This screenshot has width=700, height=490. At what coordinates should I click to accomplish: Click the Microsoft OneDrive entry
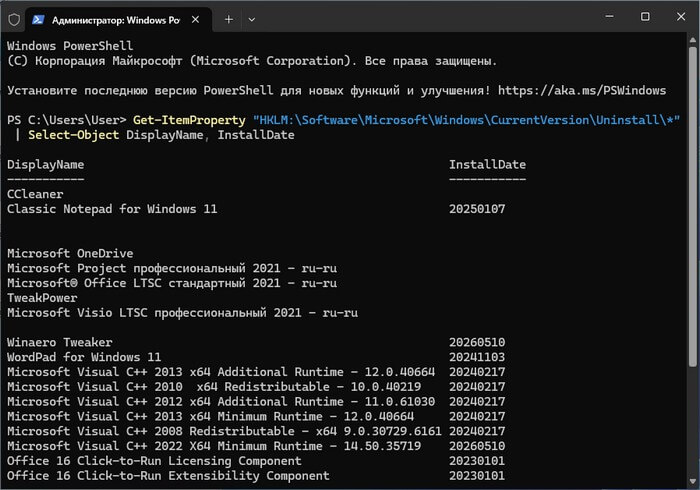tap(70, 253)
